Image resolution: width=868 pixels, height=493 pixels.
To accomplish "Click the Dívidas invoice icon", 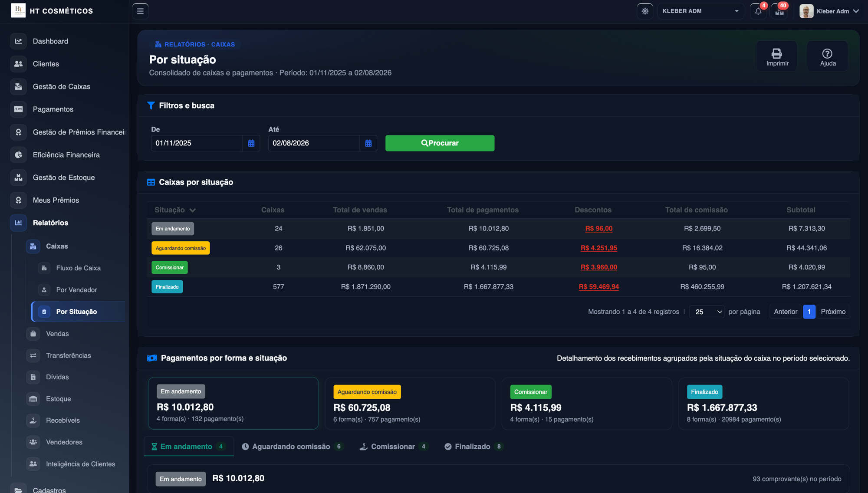I will [33, 377].
